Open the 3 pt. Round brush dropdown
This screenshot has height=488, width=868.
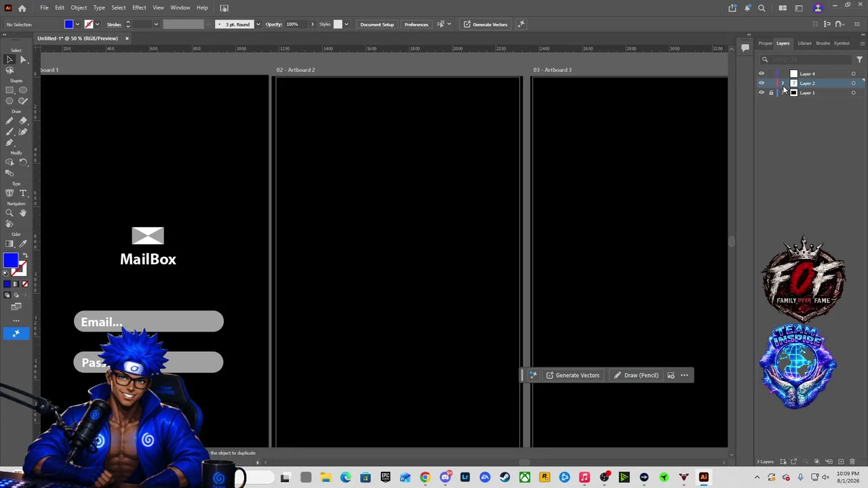pos(258,24)
